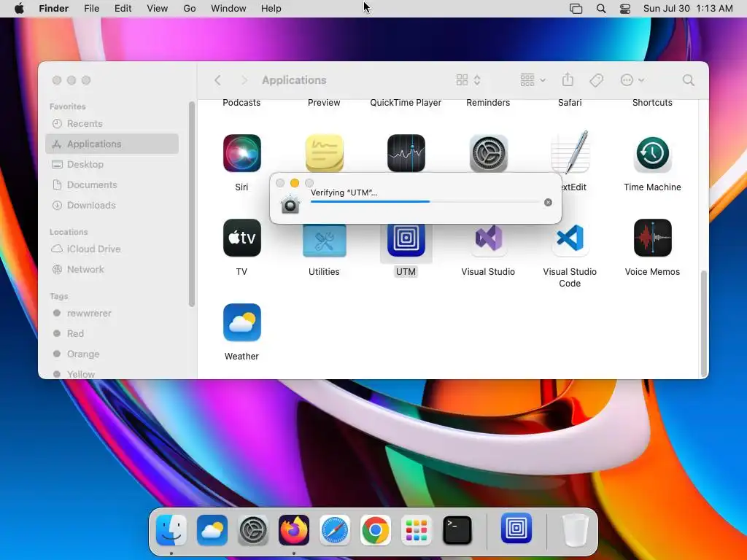Select Network in the sidebar
This screenshot has width=747, height=560.
coord(112,270)
